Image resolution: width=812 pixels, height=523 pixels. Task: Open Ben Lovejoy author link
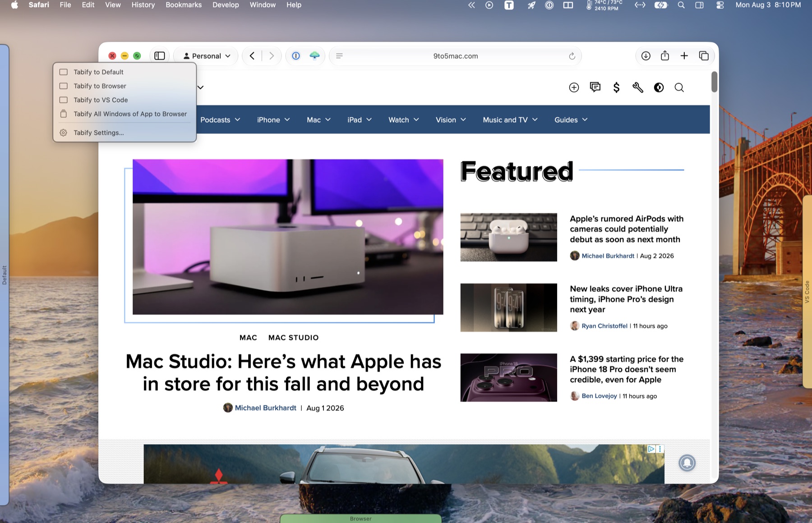pyautogui.click(x=599, y=396)
